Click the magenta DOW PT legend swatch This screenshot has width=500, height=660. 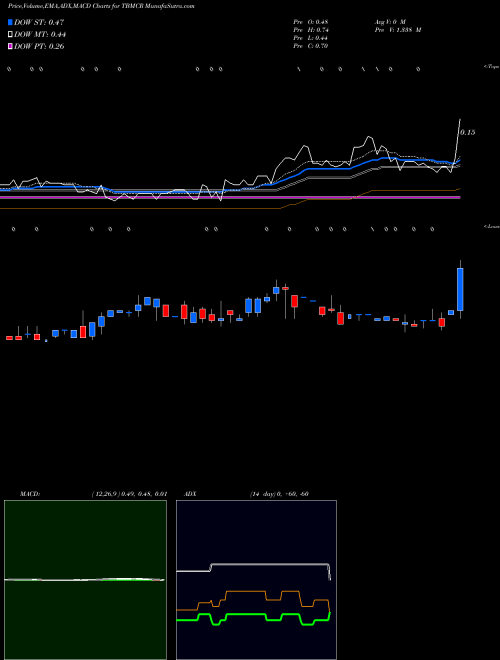[x=11, y=46]
